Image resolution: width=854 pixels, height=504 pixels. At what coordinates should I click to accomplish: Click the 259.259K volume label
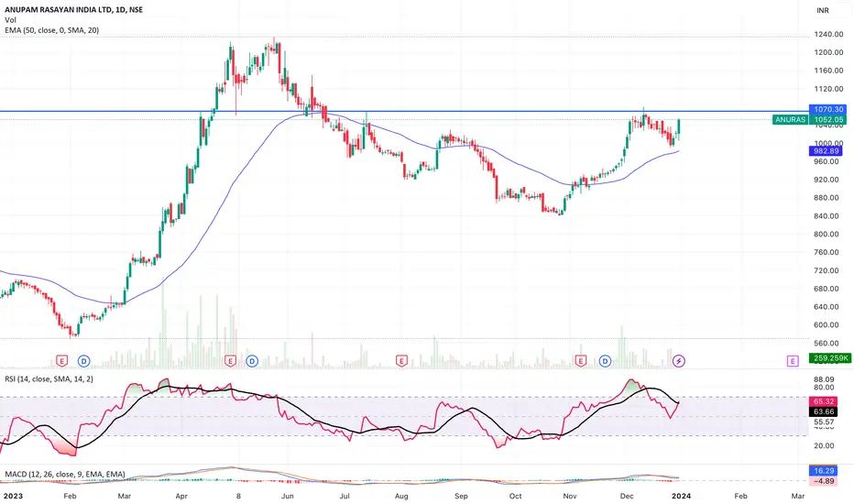pos(829,358)
